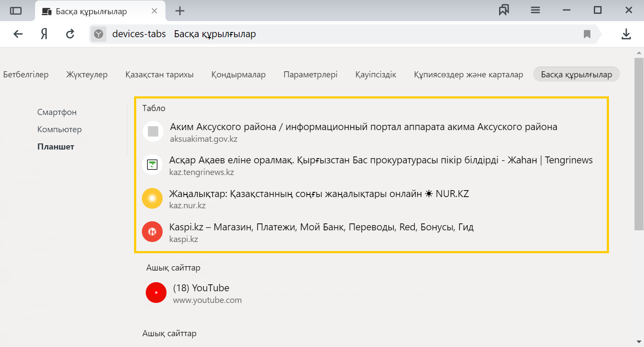Select Планшет device in sidebar
Screen dimensions: 644x347
point(56,147)
